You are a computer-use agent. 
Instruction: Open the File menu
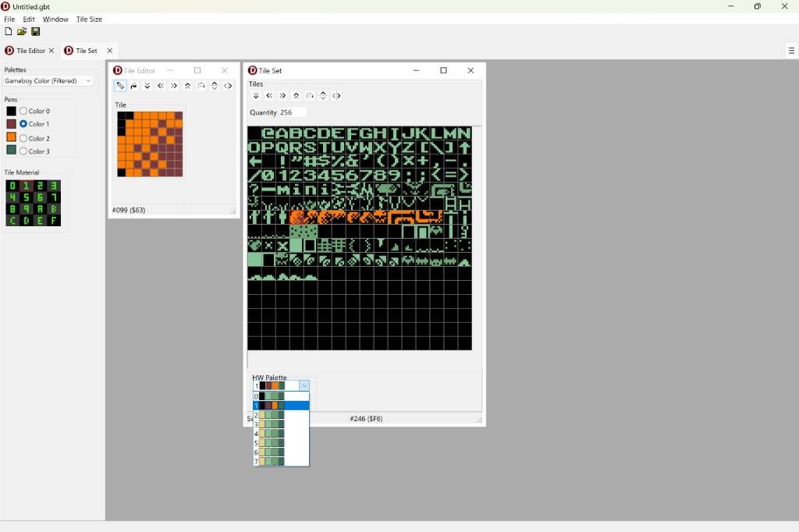tap(9, 19)
